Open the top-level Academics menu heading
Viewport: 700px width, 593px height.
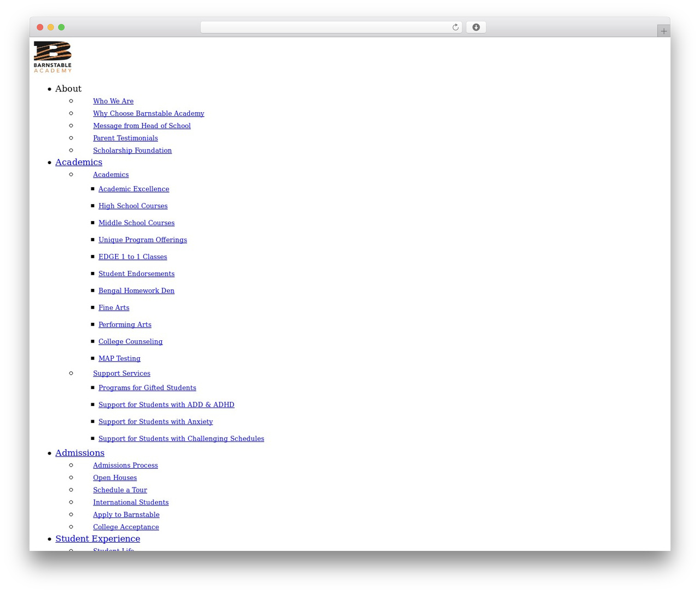[79, 162]
